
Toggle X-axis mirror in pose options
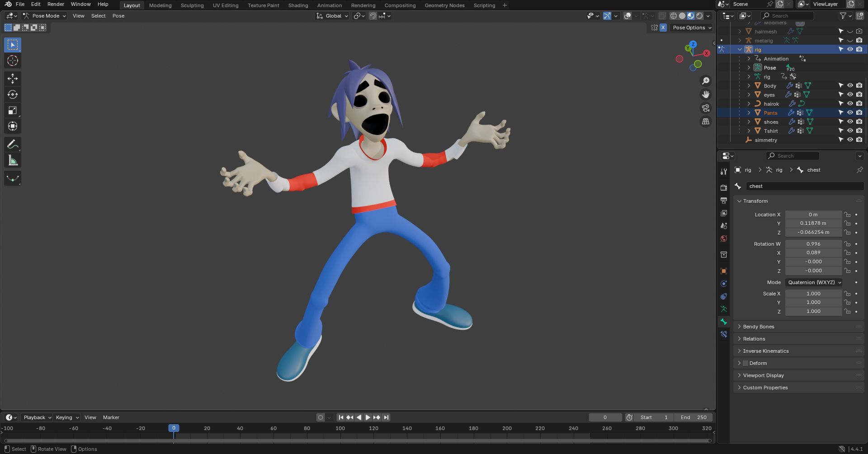(x=663, y=28)
